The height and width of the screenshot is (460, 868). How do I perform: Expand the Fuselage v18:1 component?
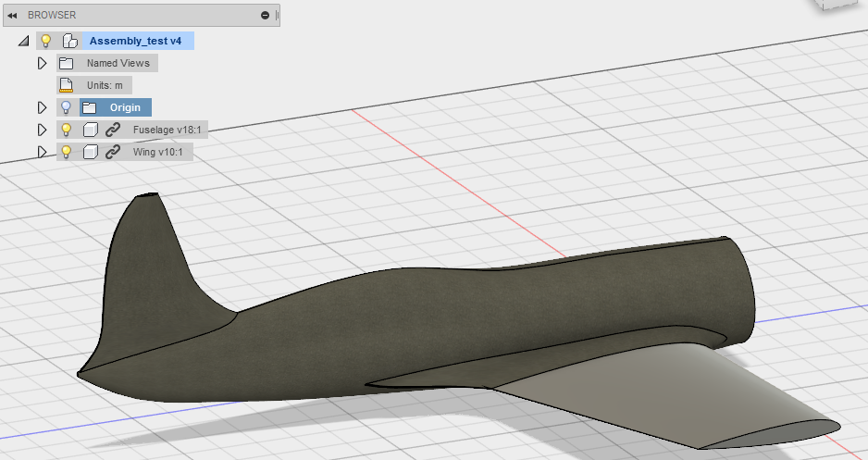pos(42,130)
